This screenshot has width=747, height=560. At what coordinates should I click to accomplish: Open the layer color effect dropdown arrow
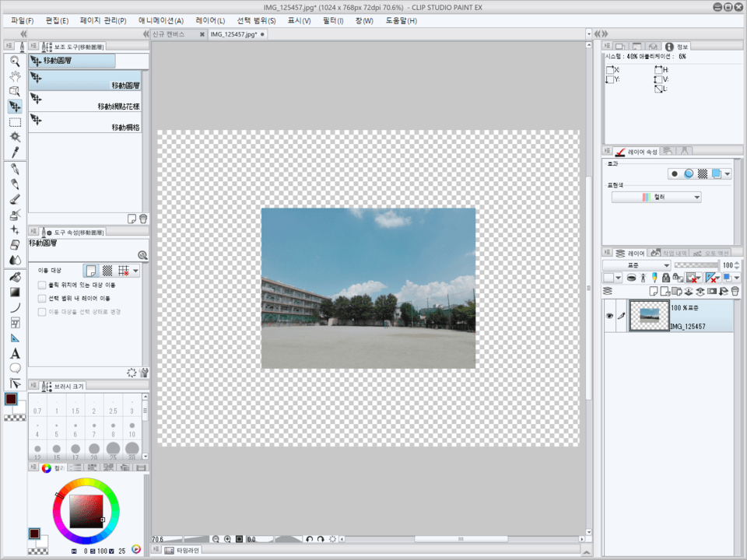(x=727, y=174)
